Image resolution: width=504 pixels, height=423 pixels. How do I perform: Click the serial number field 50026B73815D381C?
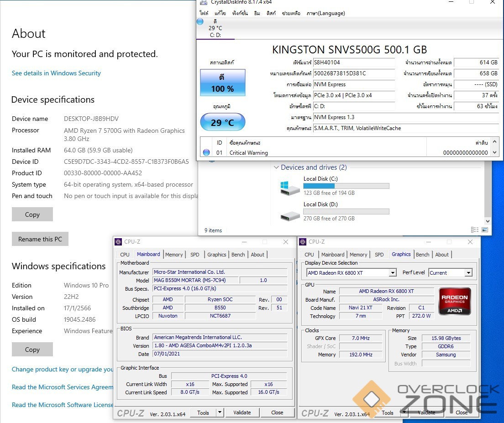pyautogui.click(x=354, y=73)
